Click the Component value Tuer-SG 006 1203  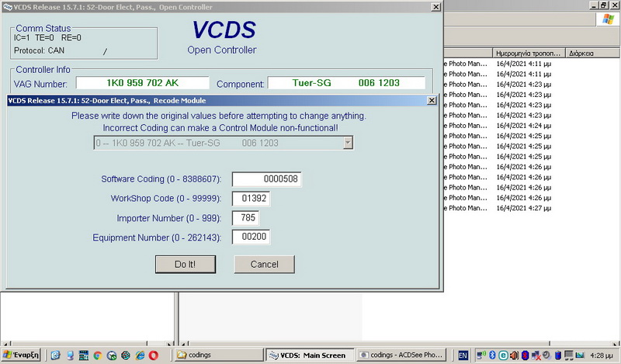click(x=346, y=83)
